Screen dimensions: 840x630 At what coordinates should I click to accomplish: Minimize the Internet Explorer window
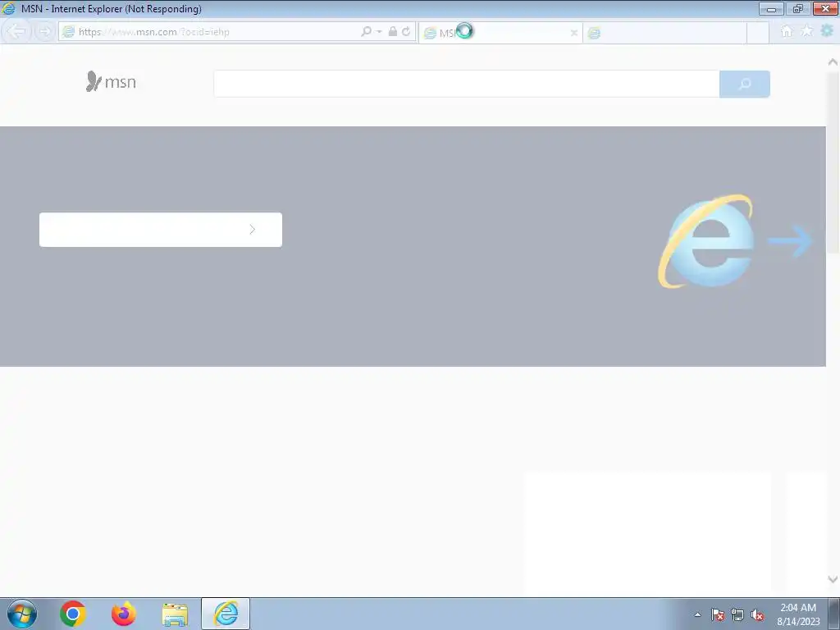(771, 8)
